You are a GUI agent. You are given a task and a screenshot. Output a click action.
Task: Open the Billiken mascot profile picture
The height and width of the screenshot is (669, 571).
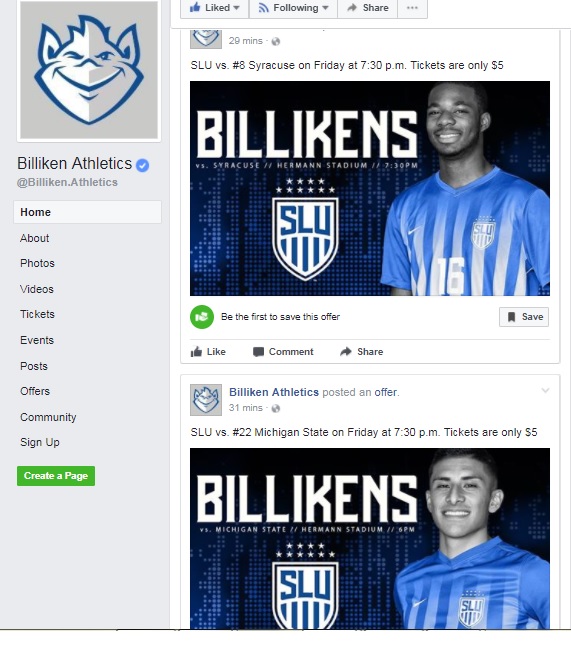pyautogui.click(x=89, y=70)
